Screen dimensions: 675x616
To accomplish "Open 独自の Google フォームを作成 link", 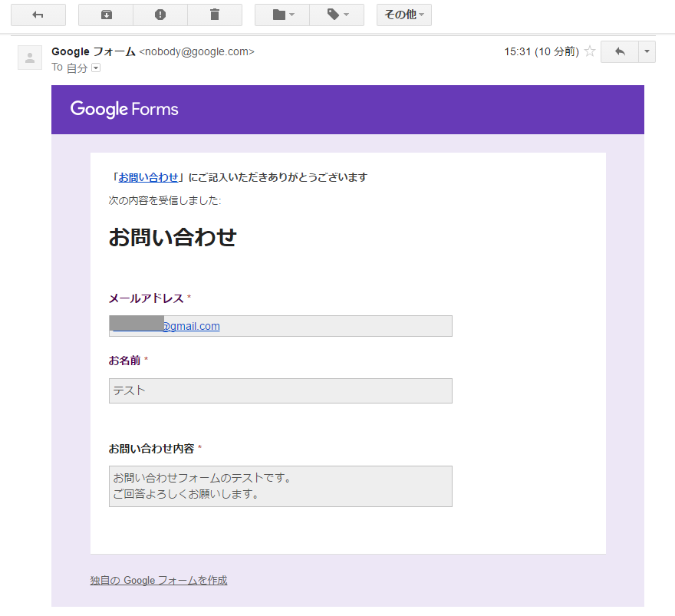I will pos(159,580).
